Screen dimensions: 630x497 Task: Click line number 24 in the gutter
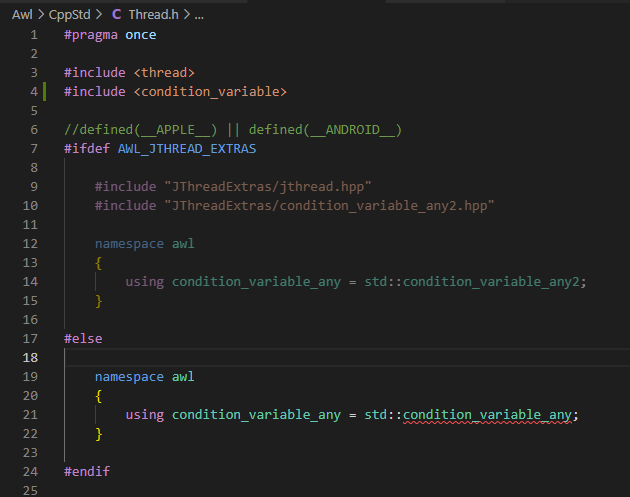(x=31, y=472)
